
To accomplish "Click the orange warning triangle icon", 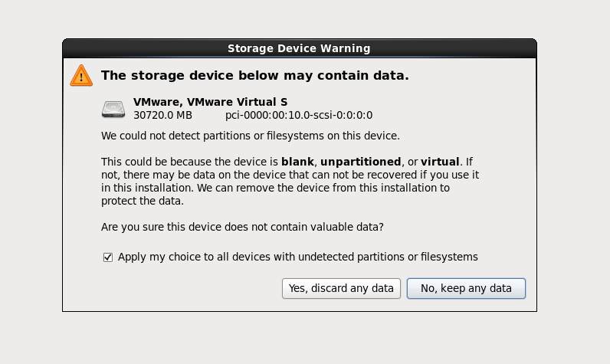I will click(80, 75).
